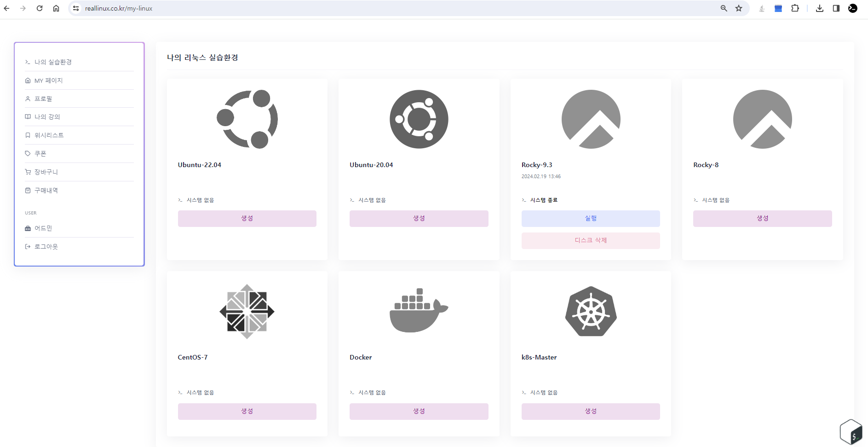Click the exit icon beside 로그아웃
The width and height of the screenshot is (868, 447).
pos(28,247)
